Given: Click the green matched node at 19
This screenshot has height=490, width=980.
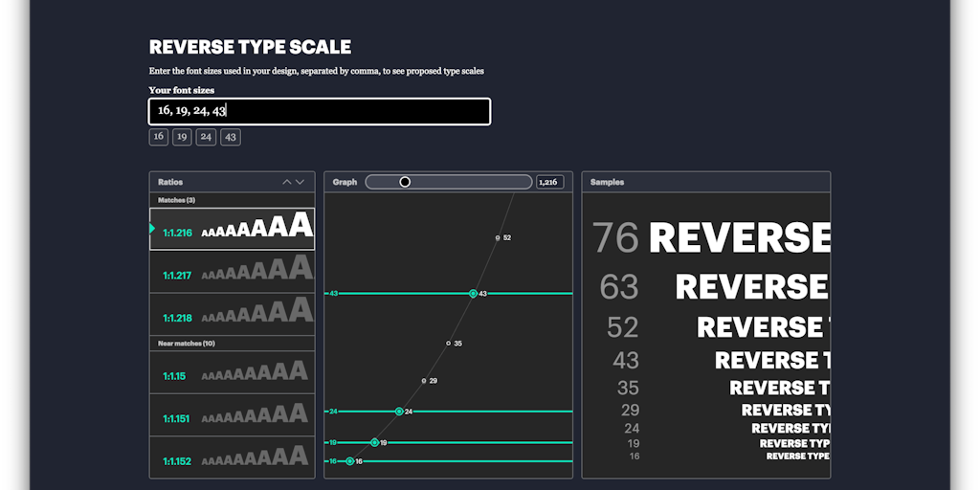Looking at the screenshot, I should [374, 443].
